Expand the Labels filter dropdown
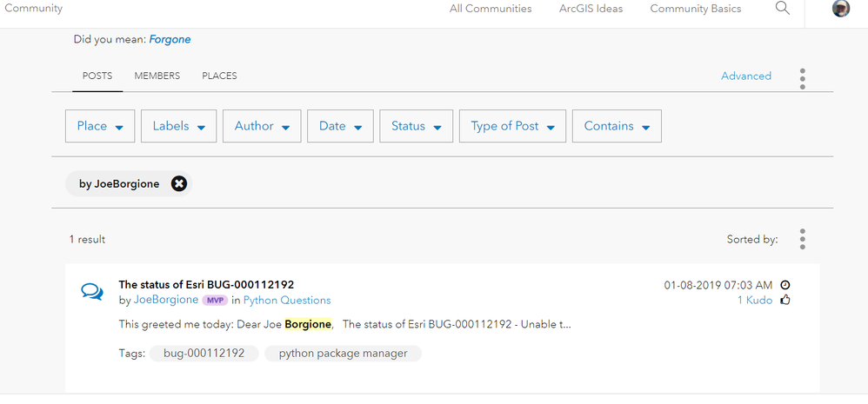Screen dimensions: 868x404 (179, 126)
